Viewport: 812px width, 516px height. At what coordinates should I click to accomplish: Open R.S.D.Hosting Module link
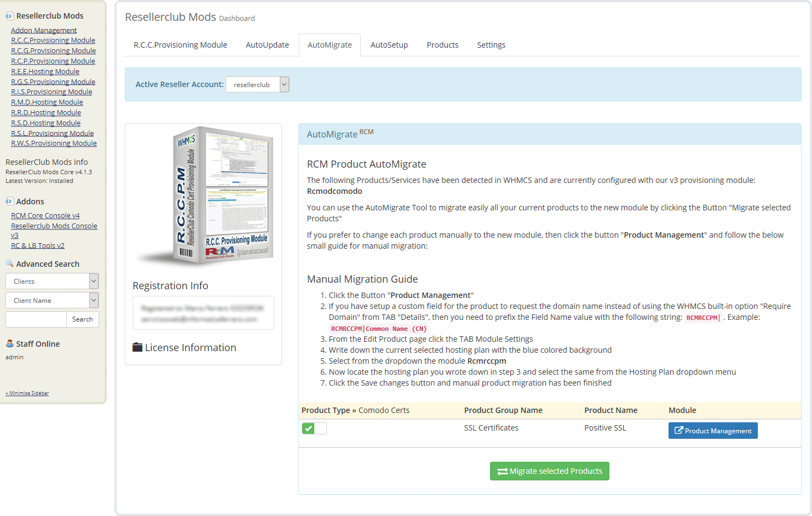point(45,123)
